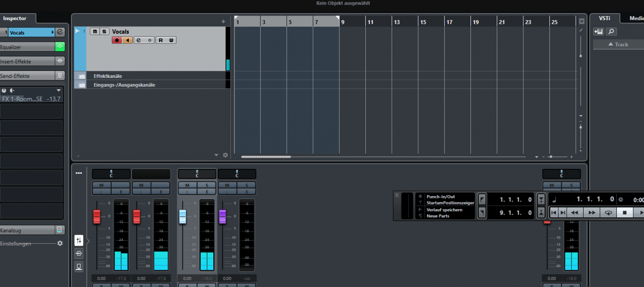This screenshot has height=287, width=644.
Task: Jump to next marker in transport
Action: 563,213
